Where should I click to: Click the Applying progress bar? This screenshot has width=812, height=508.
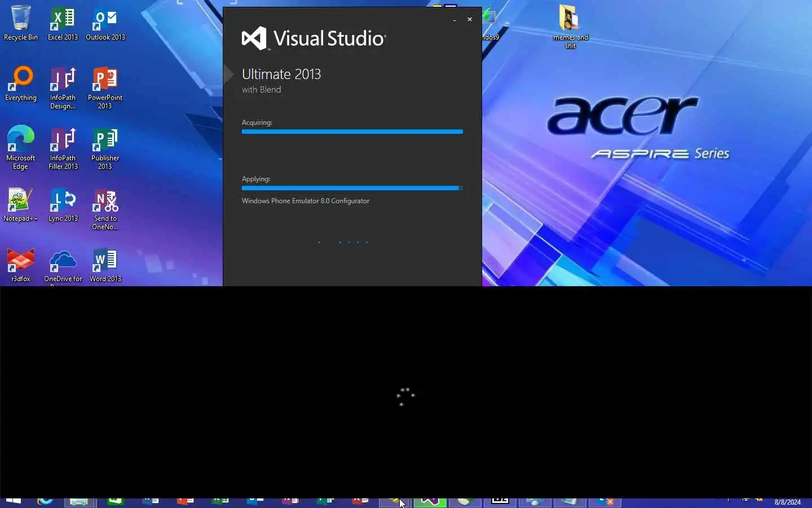(x=352, y=188)
